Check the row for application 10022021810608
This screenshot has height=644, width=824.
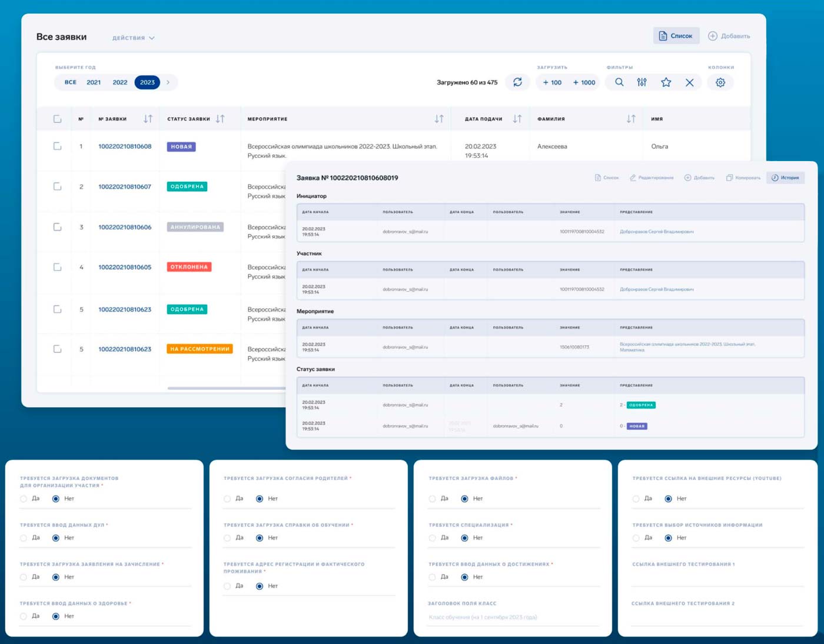click(58, 146)
